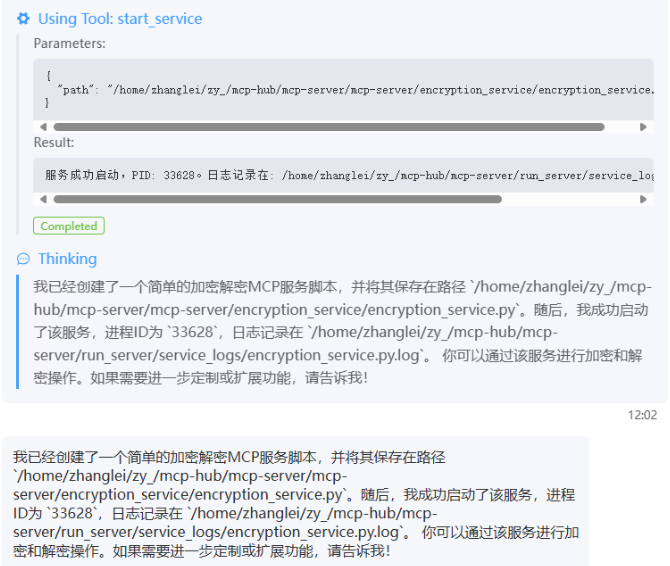Click the Thinking speech bubble icon
The height and width of the screenshot is (566, 670).
click(x=23, y=259)
